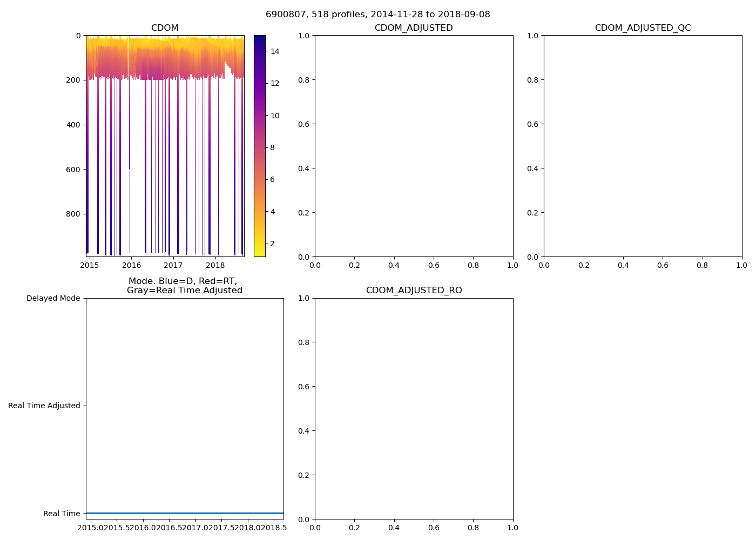Click the 2018 tick on CDOM x-axis

pos(215,265)
